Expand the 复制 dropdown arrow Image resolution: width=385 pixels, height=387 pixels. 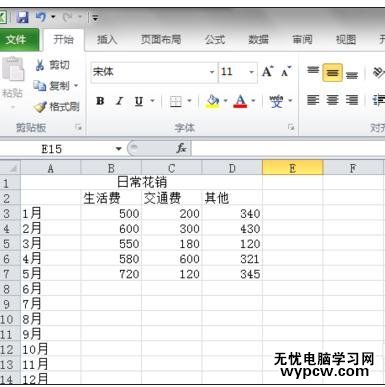click(76, 86)
